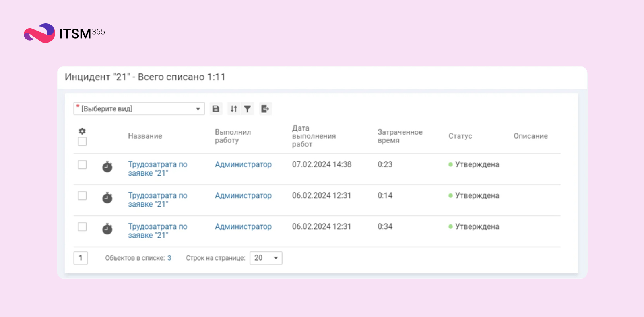Open the rows-per-page dropdown showing 20
Image resolution: width=644 pixels, height=317 pixels.
266,258
